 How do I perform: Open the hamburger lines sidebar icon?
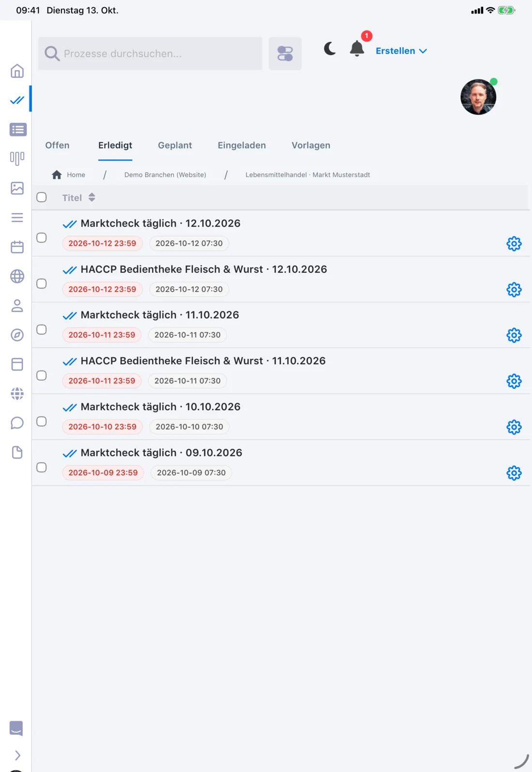click(17, 218)
